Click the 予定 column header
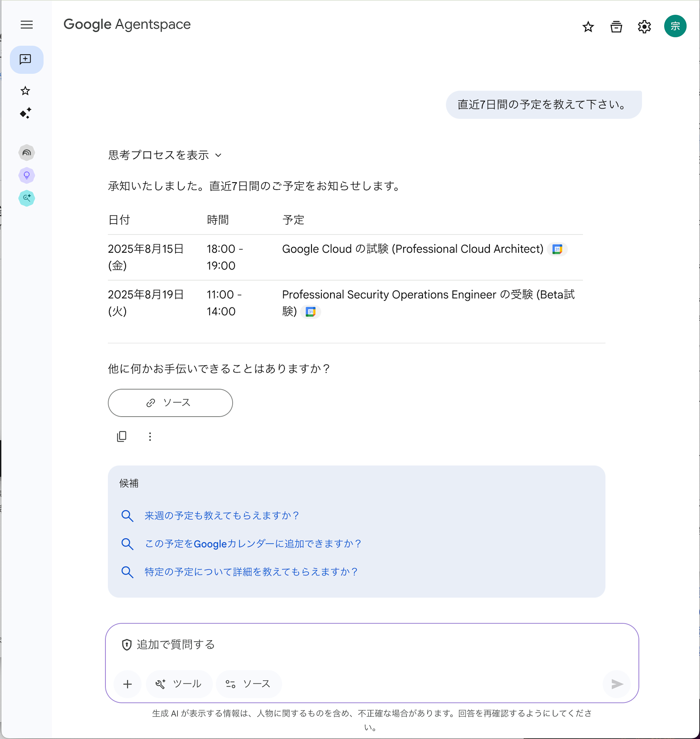Image resolution: width=700 pixels, height=739 pixels. pyautogui.click(x=293, y=220)
